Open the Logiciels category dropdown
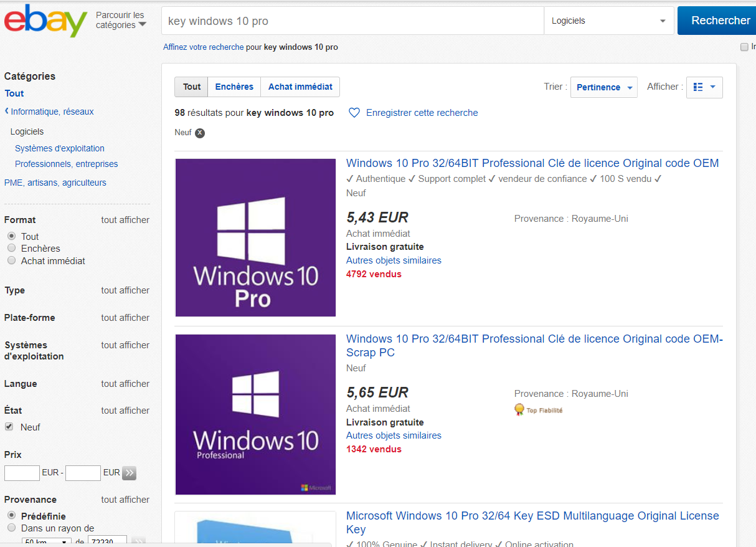 [609, 21]
